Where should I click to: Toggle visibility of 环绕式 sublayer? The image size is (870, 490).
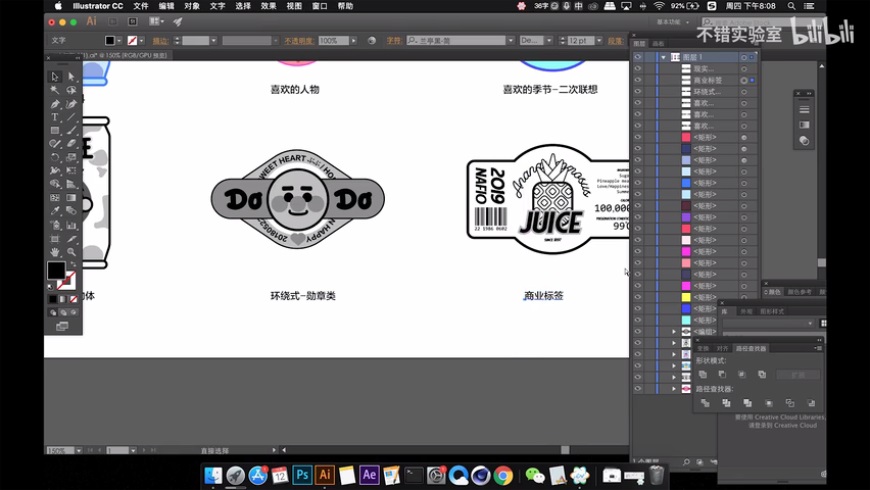click(638, 92)
